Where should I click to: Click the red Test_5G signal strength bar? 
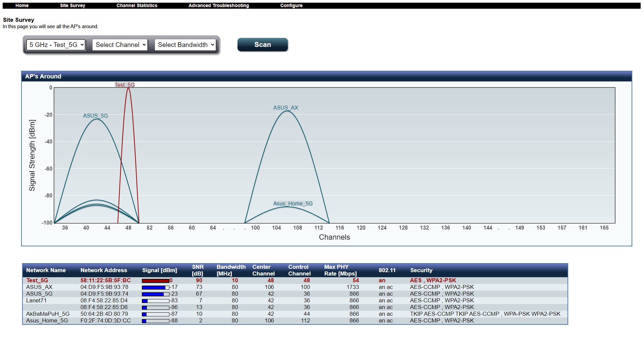(x=155, y=281)
